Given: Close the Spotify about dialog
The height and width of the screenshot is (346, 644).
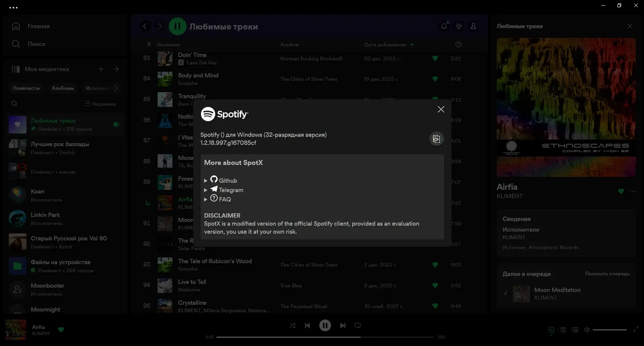Looking at the screenshot, I should (x=441, y=110).
